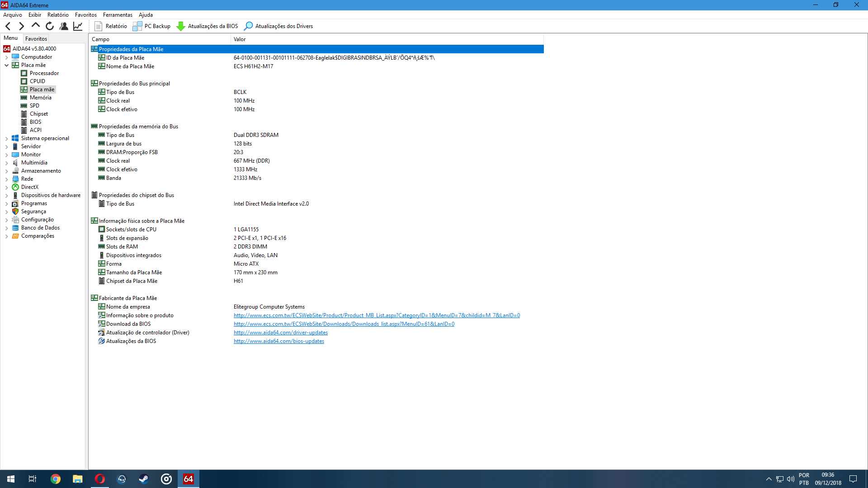
Task: Go forward with the right arrow toolbar icon
Action: tap(21, 26)
